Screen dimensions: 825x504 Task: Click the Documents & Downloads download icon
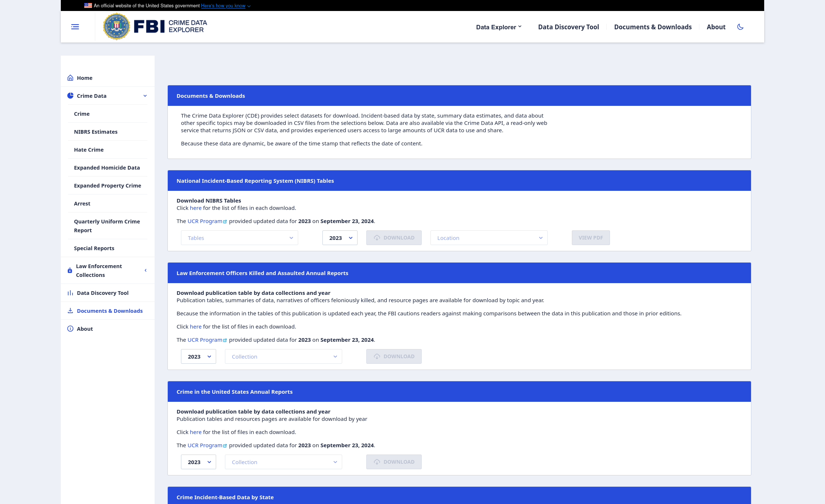[70, 311]
